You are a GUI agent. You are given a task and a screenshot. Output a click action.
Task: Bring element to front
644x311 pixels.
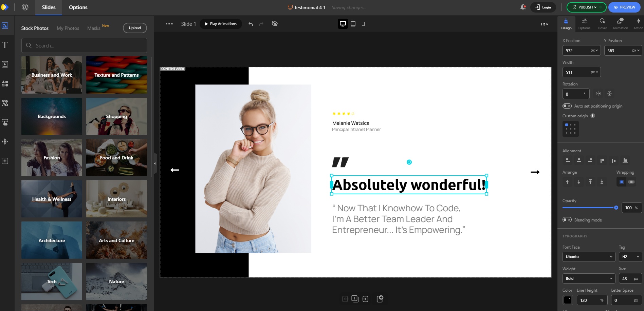click(590, 182)
